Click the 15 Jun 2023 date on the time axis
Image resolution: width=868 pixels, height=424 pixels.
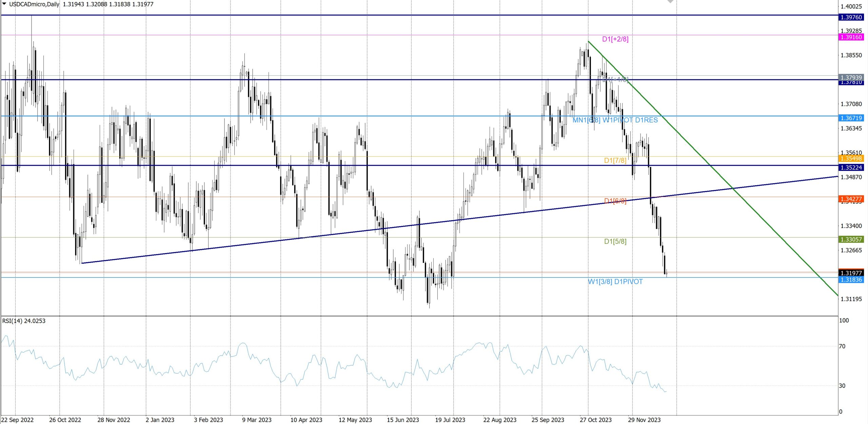click(403, 420)
